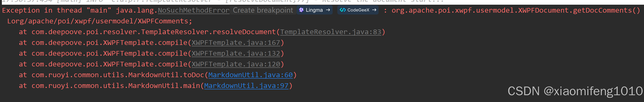Jump to MarkdownUtil.java:97 source
644x102 pixels.
246,86
